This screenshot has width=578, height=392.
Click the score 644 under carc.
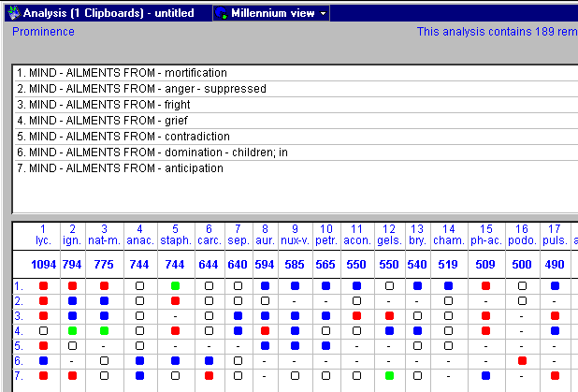coord(209,265)
